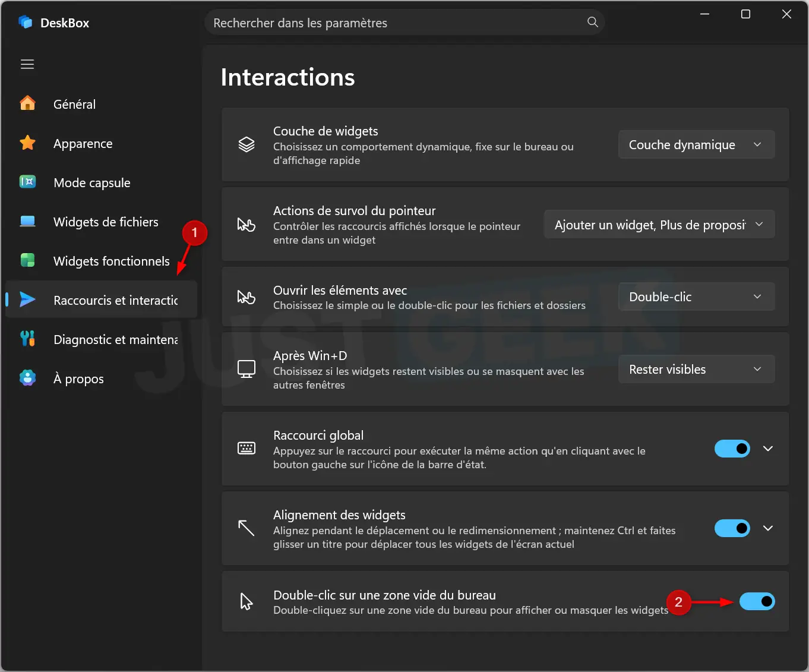Screen dimensions: 809x672
Task: Click the Raccourcis et interactions arrow icon
Action: click(x=27, y=299)
